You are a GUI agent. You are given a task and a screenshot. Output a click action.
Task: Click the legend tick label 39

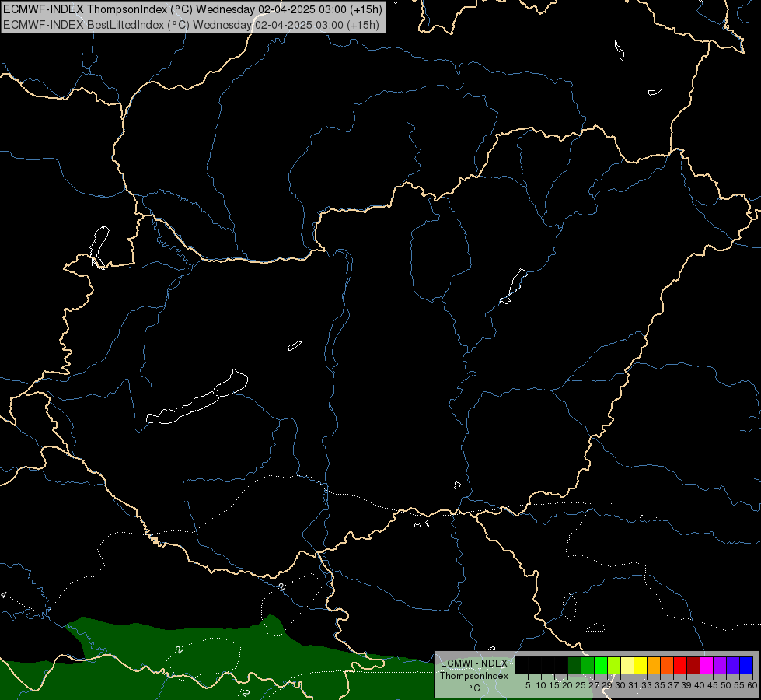pyautogui.click(x=686, y=685)
